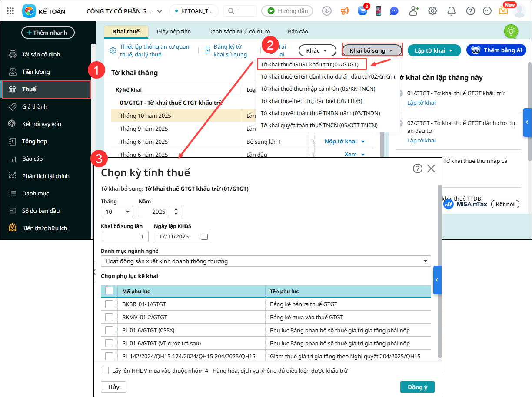Tick the BKMV_01-2/GTGT appendix checkbox
This screenshot has height=397, width=532.
point(109,317)
